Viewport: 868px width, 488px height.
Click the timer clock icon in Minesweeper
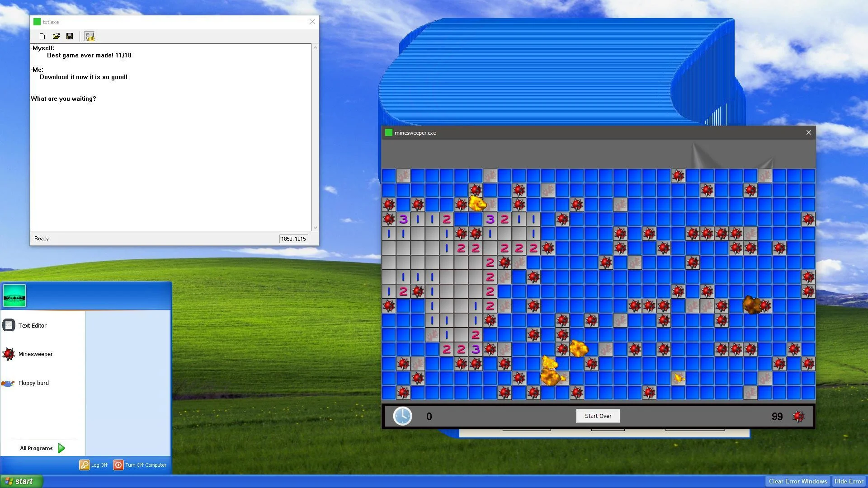[x=402, y=416]
